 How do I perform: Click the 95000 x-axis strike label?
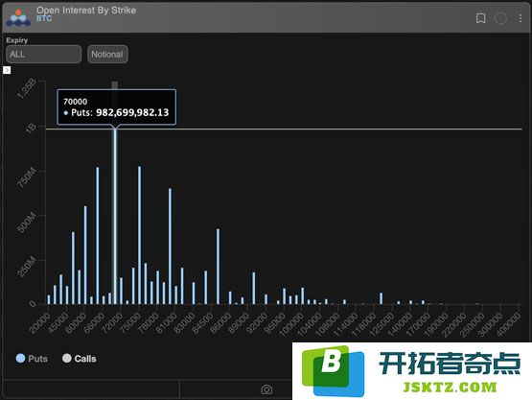pyautogui.click(x=275, y=323)
